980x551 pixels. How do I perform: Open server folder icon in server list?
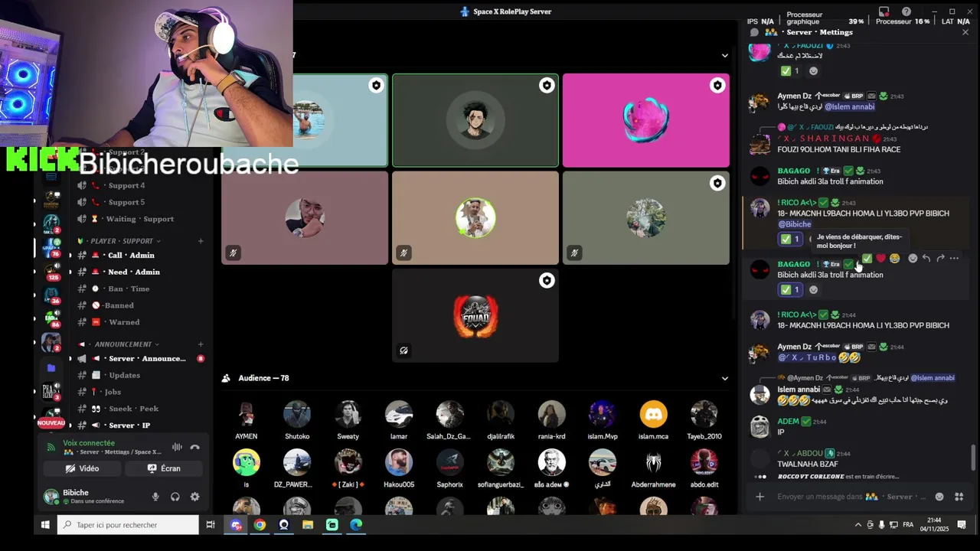point(51,368)
